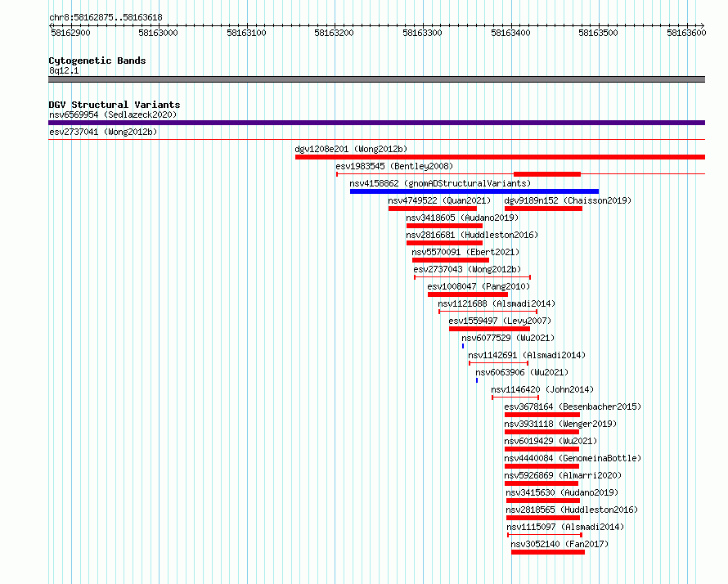Image resolution: width=728 pixels, height=584 pixels.
Task: Open the nsv3418605 (Audano2019) variant label
Action: [x=462, y=218]
